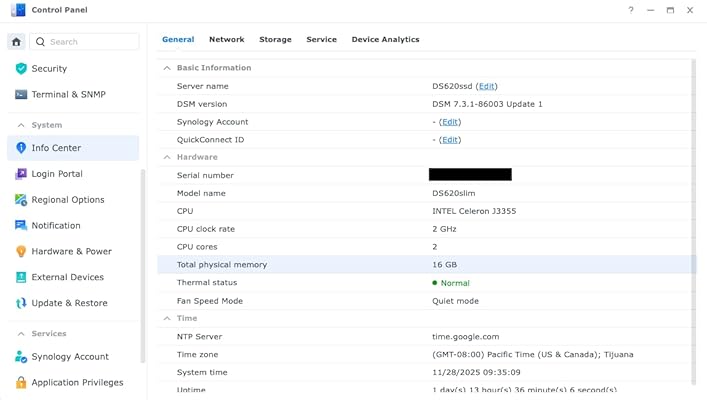The height and width of the screenshot is (400, 707).
Task: Open Regional Options via its icon
Action: coord(21,200)
